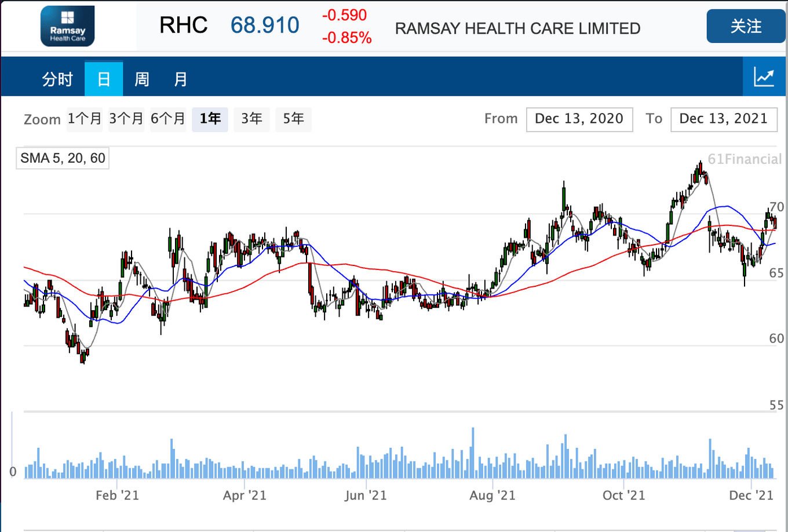Click the Apr '21 axis label
788x532 pixels.
click(x=245, y=495)
